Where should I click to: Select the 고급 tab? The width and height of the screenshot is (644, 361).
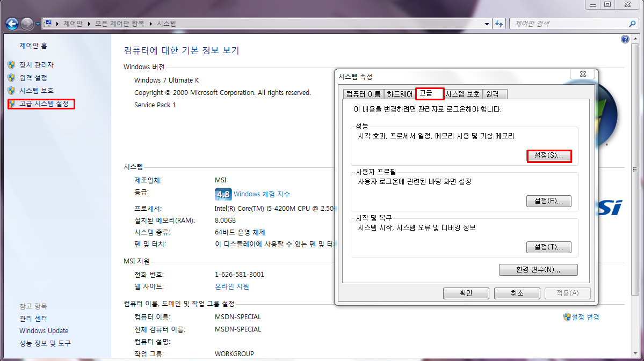(x=430, y=93)
